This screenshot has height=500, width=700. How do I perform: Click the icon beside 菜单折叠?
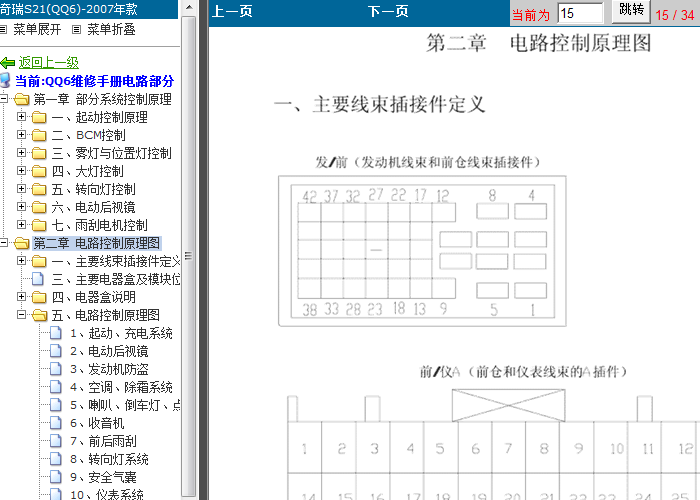point(77,30)
